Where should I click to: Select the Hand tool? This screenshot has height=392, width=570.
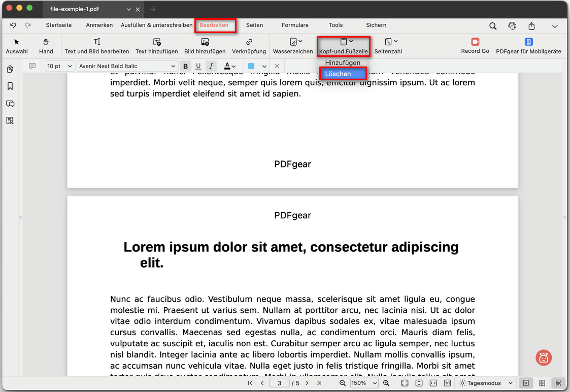(46, 46)
